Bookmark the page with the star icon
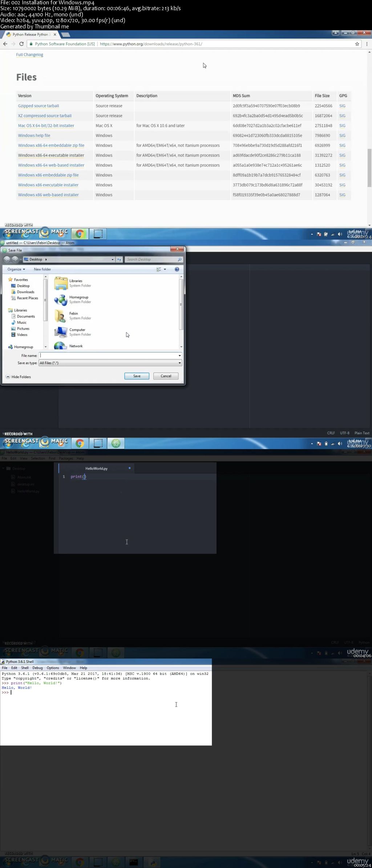372x868 pixels. [357, 44]
